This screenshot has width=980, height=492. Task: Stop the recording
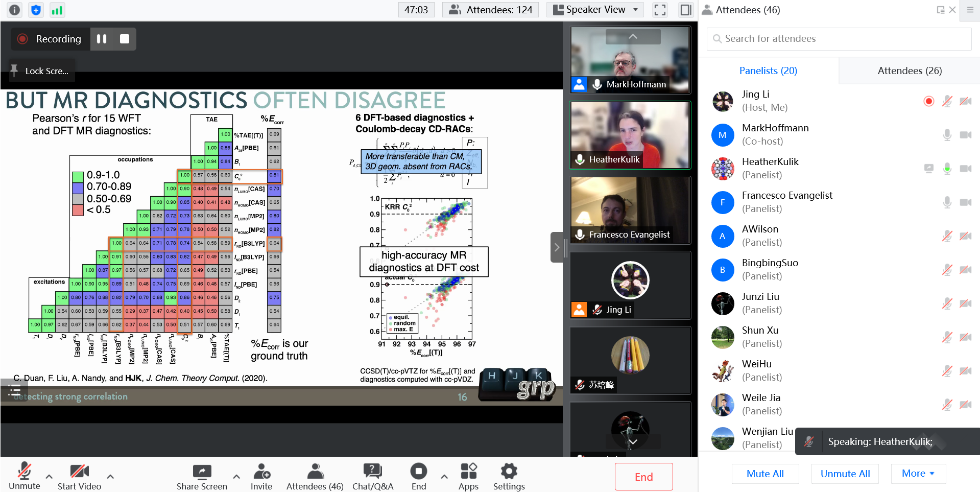click(124, 39)
